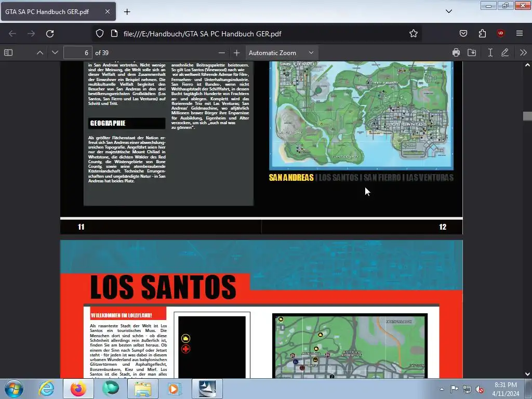532x399 pixels.
Task: Go to next page arrow
Action: (55, 52)
